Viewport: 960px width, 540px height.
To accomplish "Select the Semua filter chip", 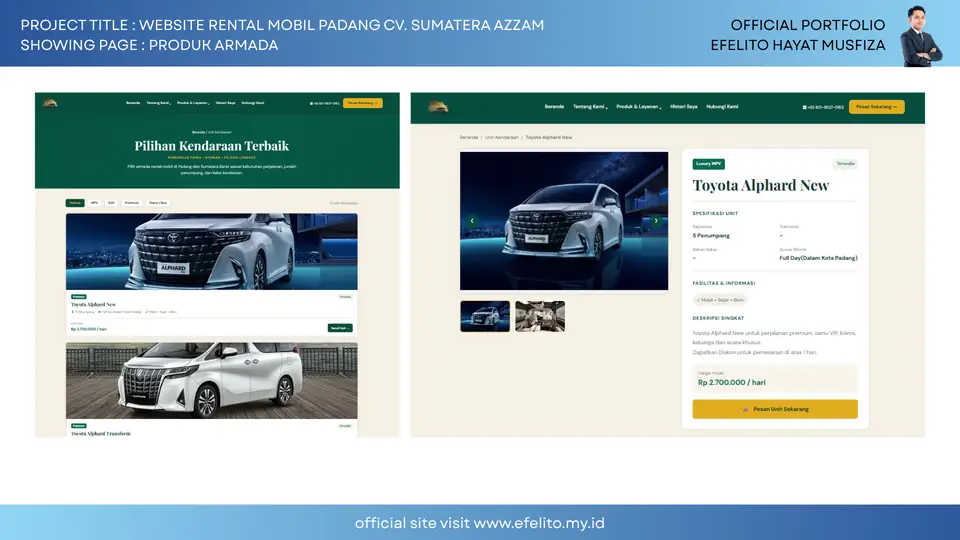I will click(x=75, y=203).
